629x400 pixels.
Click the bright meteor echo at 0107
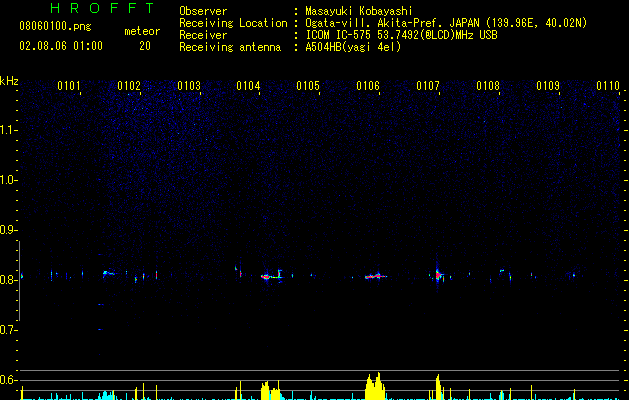[438, 275]
